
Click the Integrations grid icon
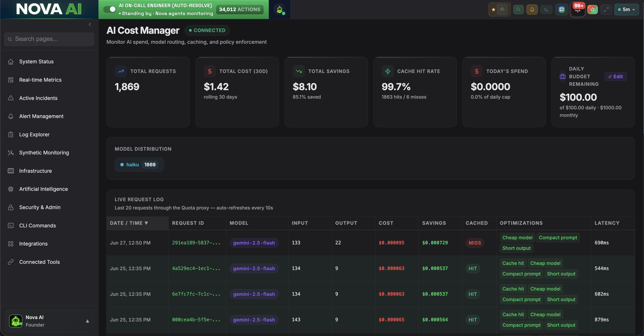tap(11, 244)
